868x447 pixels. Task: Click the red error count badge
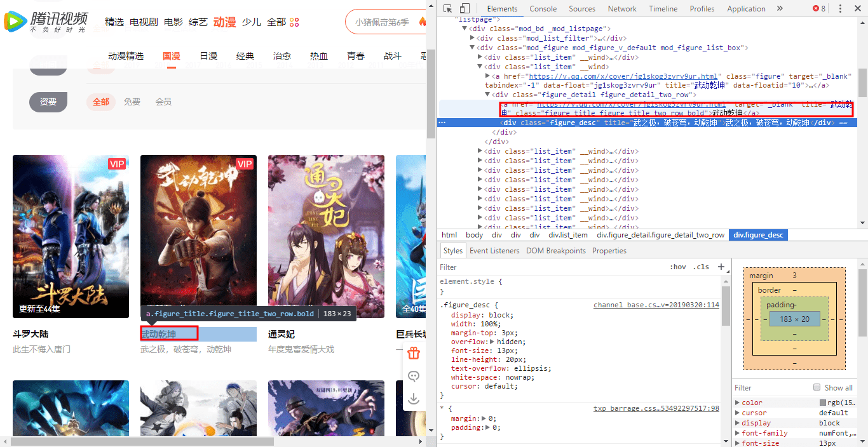coord(818,8)
